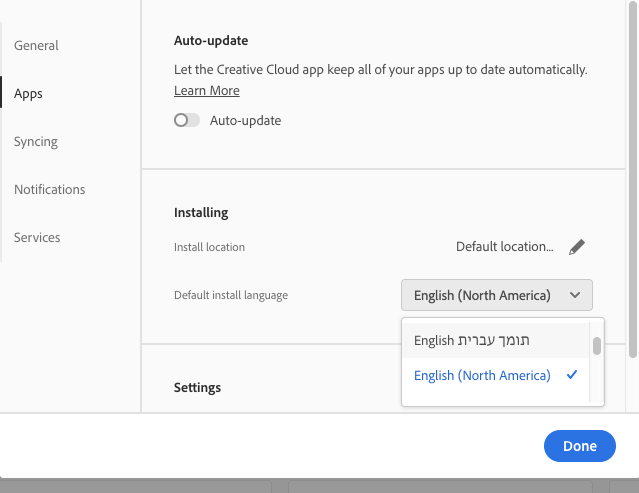Switch to the General preferences tab
This screenshot has width=639, height=493.
pos(36,45)
